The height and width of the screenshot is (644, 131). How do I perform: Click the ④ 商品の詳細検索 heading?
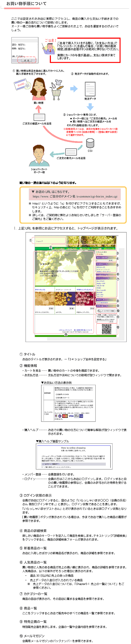coord(33,531)
